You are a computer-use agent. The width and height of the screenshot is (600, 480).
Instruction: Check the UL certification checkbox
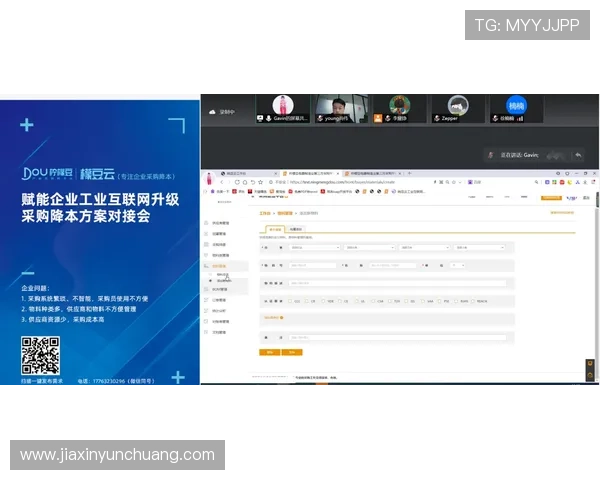(356, 301)
